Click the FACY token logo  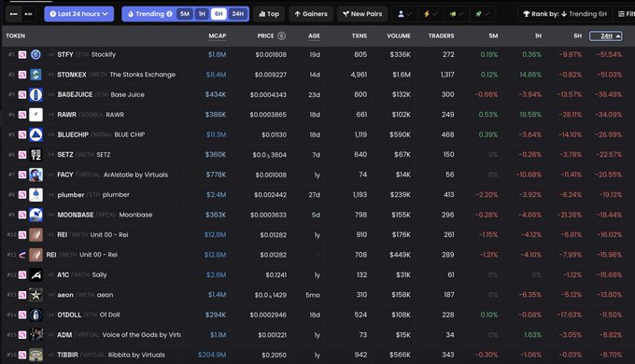[35, 175]
